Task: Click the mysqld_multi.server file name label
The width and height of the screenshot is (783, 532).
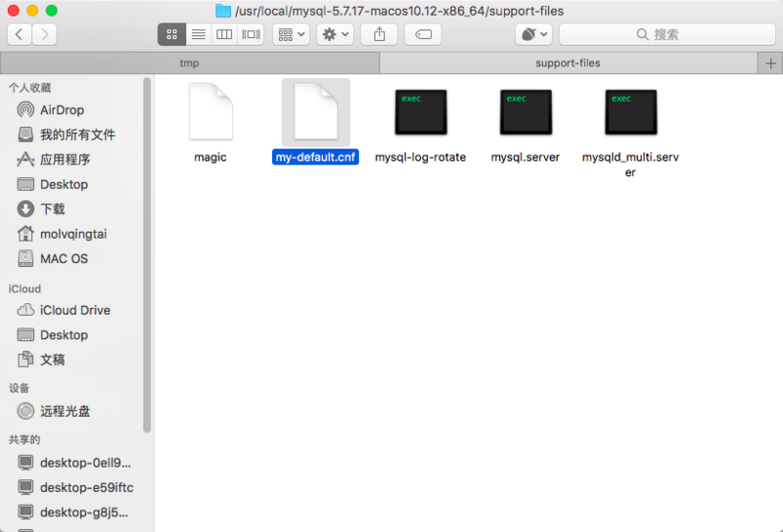Action: (630, 164)
